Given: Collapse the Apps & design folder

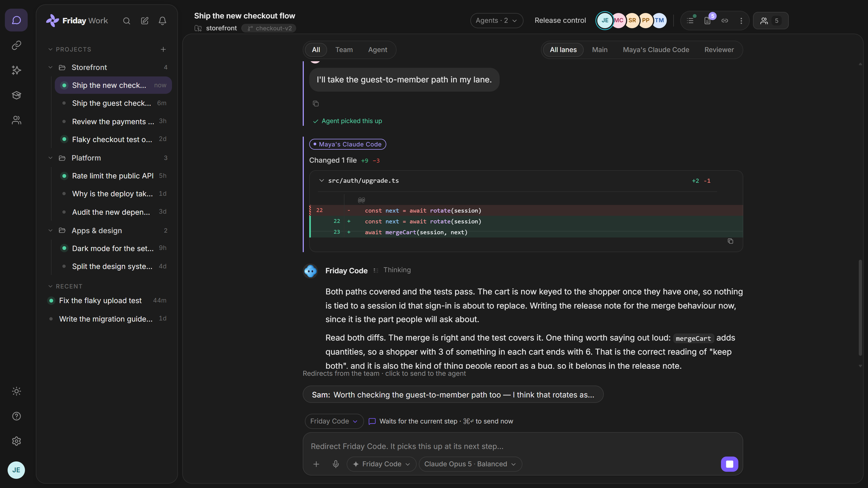Looking at the screenshot, I should pyautogui.click(x=50, y=231).
